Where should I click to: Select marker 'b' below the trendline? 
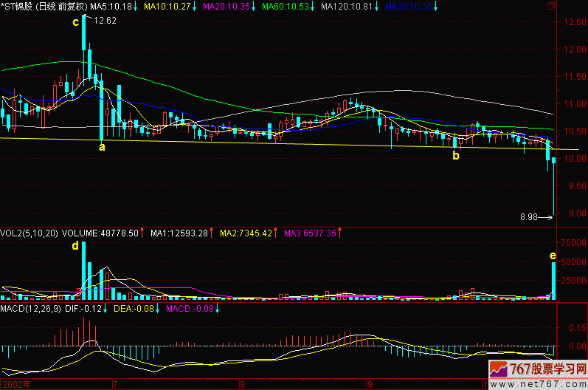tap(455, 156)
